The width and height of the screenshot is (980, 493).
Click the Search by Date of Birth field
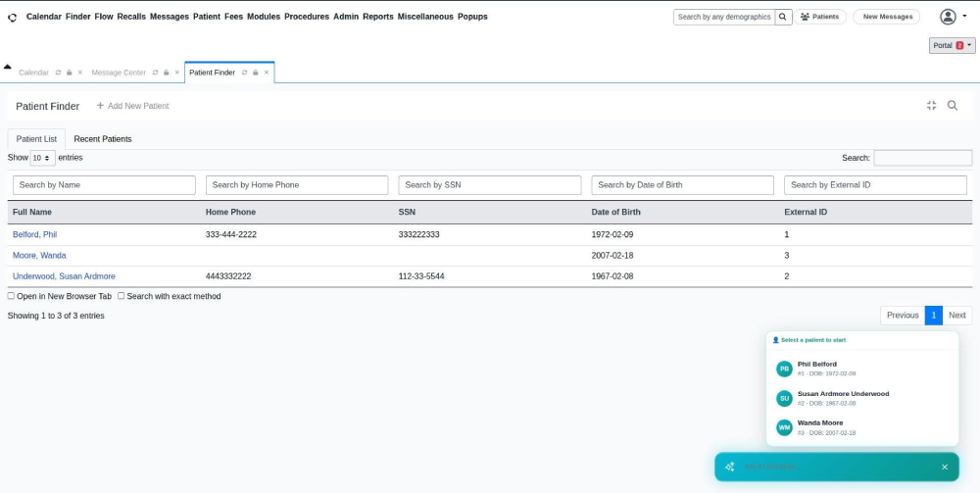[682, 185]
